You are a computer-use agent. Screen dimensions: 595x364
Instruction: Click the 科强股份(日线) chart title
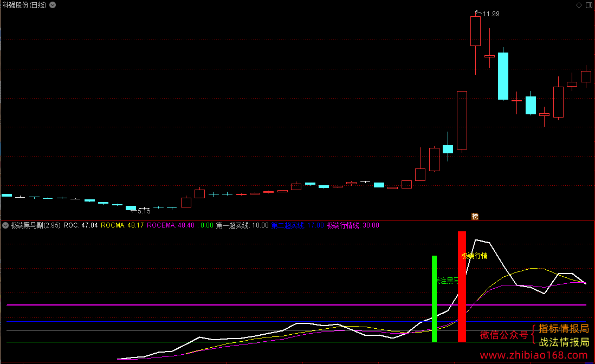point(24,5)
